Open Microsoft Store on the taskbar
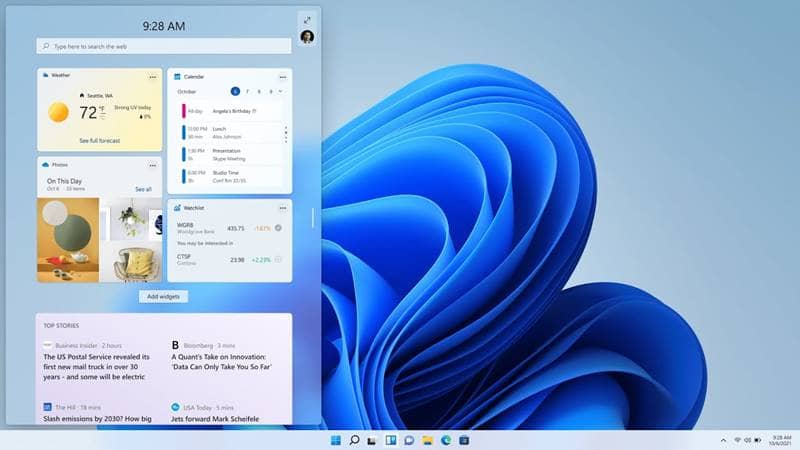 point(464,440)
